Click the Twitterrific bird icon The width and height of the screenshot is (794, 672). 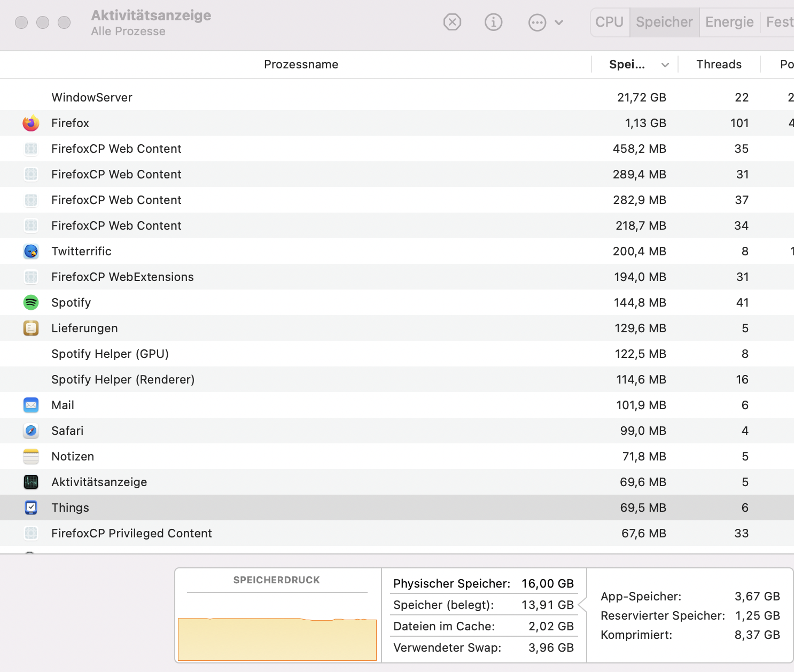pyautogui.click(x=31, y=251)
